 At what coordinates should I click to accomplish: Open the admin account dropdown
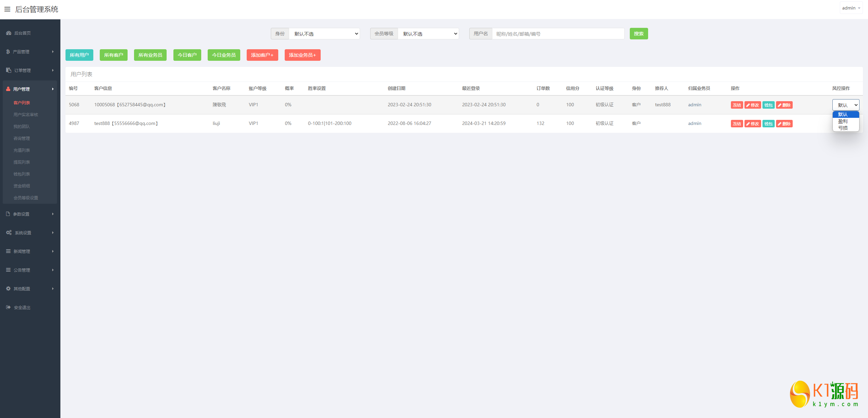coord(851,8)
